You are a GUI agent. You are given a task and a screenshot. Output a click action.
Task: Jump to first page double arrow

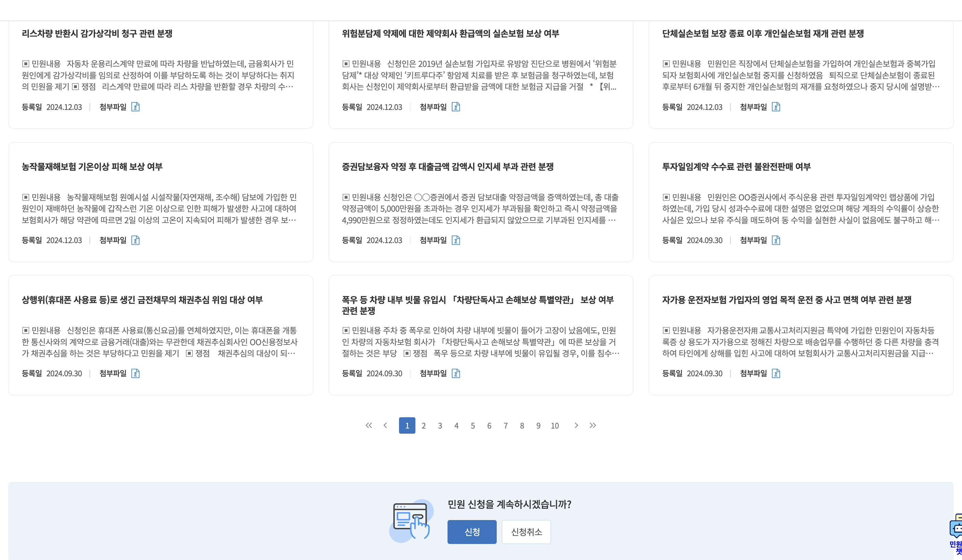coord(368,425)
